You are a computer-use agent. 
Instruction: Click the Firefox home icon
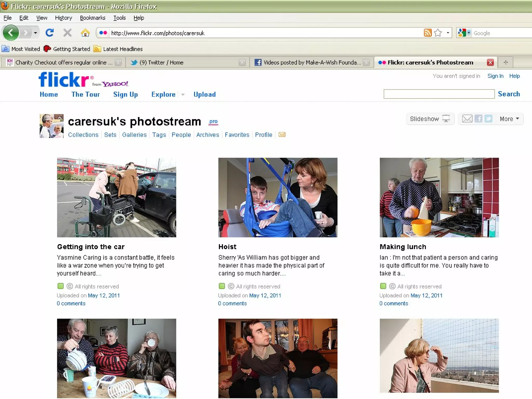pos(85,33)
